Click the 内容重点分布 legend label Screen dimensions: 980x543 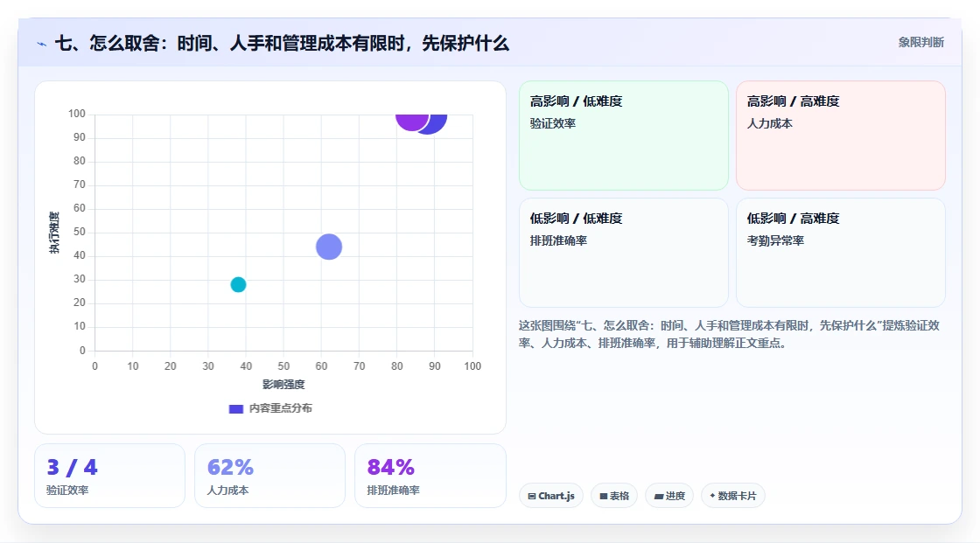click(x=281, y=408)
